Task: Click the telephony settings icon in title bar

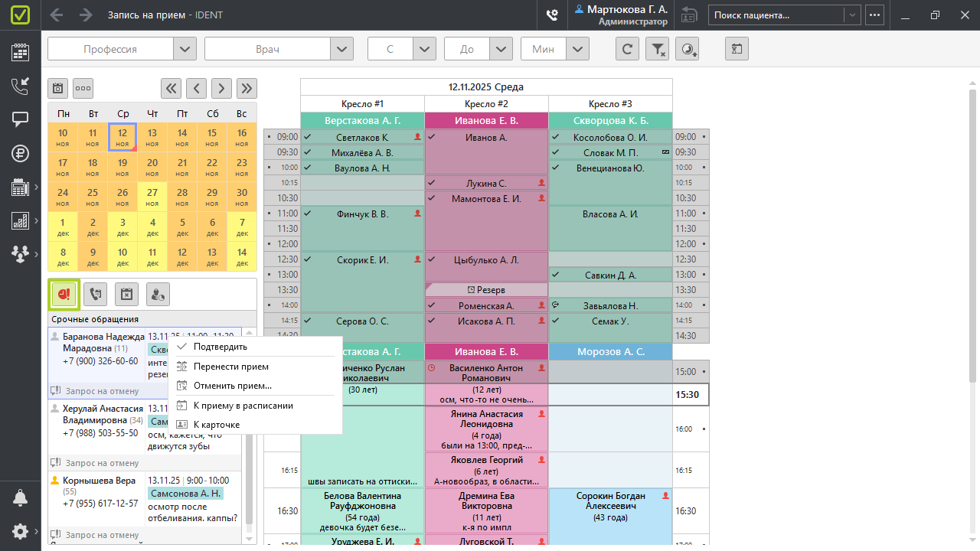Action: (552, 15)
